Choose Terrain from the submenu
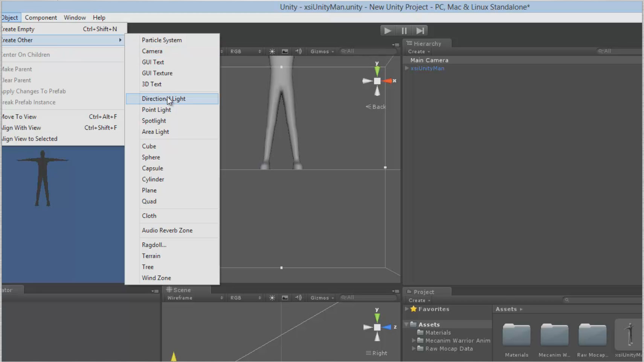 pos(172,256)
